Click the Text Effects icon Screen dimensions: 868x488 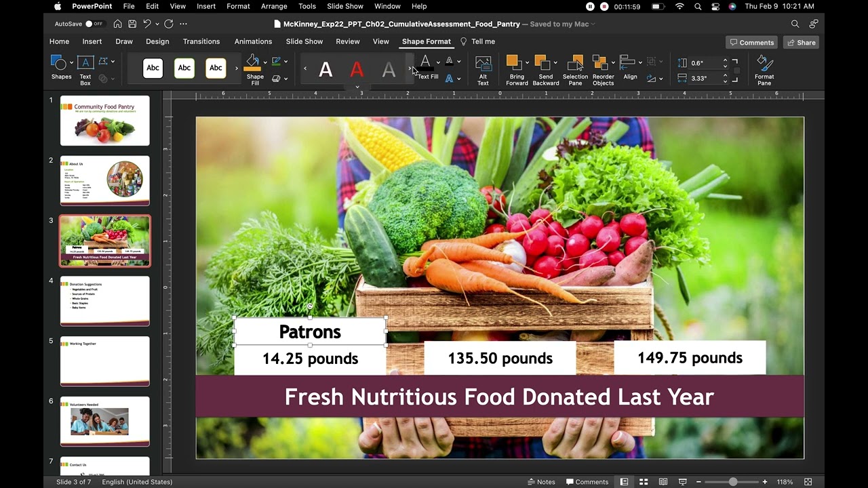click(x=449, y=79)
